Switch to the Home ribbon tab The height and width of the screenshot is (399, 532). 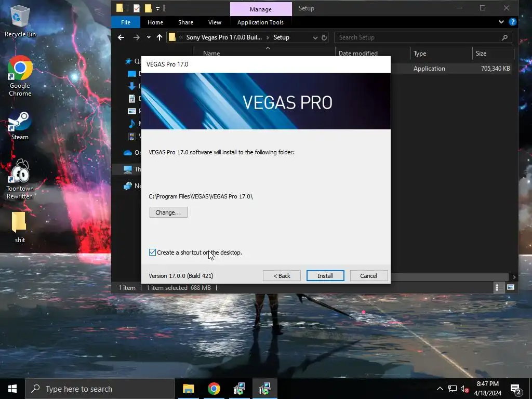(x=155, y=22)
